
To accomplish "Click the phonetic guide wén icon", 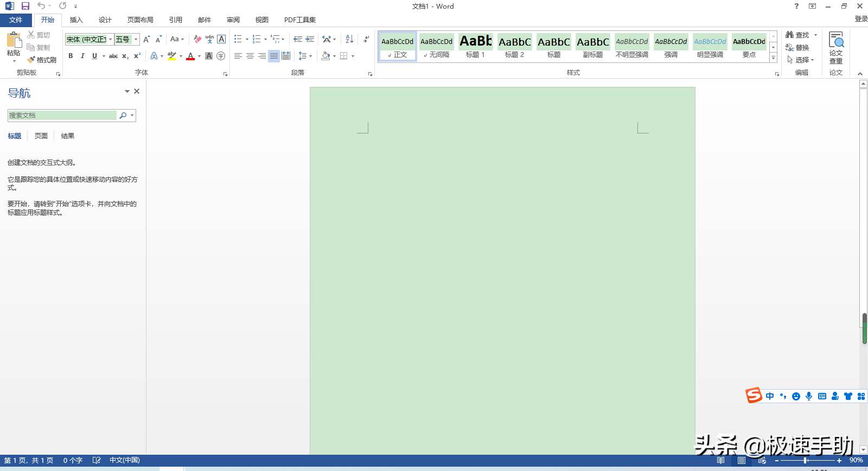I will (x=209, y=39).
